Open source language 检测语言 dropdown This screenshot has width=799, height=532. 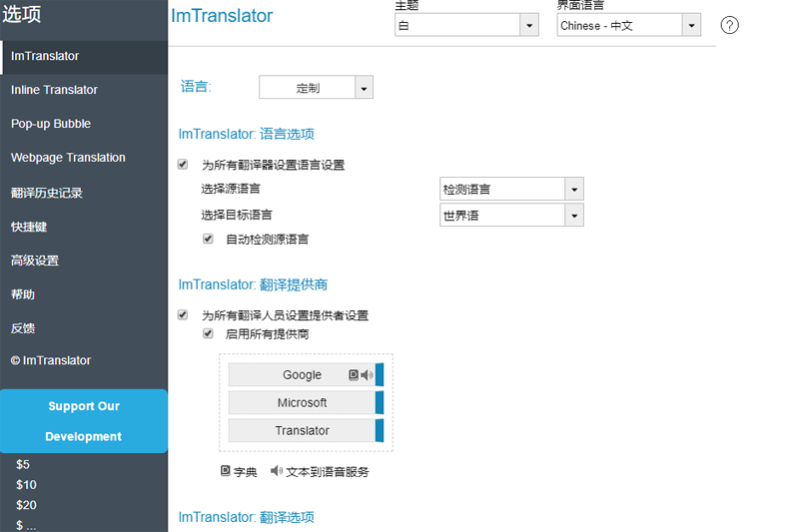click(x=511, y=189)
